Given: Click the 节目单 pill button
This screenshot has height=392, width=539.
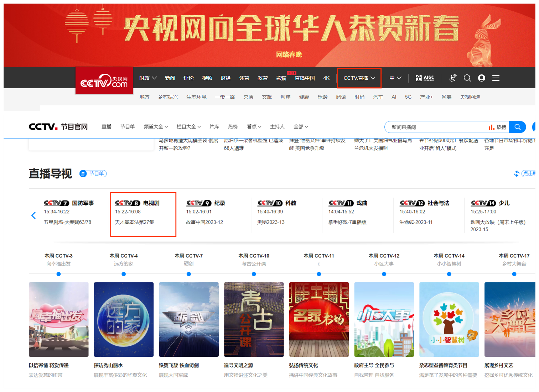Looking at the screenshot, I should 93,173.
